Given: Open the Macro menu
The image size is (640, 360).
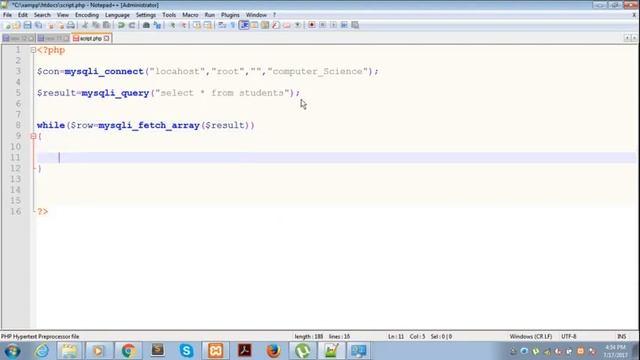Looking at the screenshot, I should (190, 15).
